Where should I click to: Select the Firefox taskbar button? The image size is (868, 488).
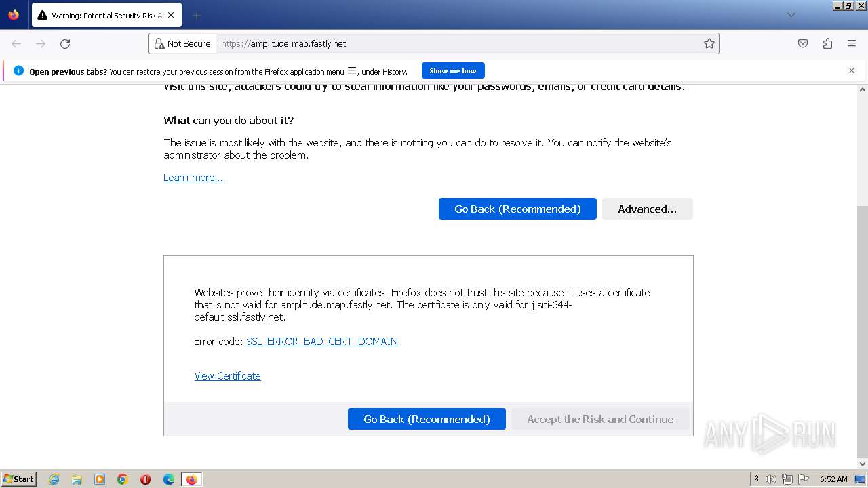pos(191,479)
